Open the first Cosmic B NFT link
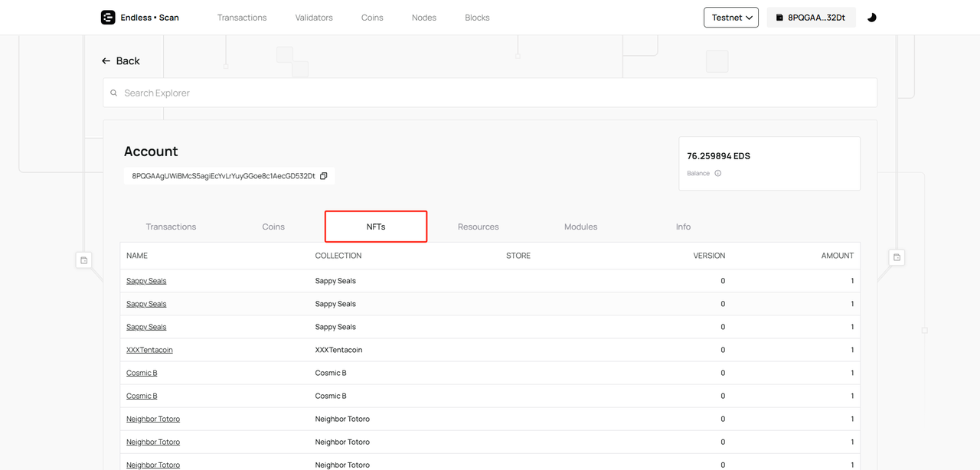This screenshot has height=470, width=980. tap(142, 373)
